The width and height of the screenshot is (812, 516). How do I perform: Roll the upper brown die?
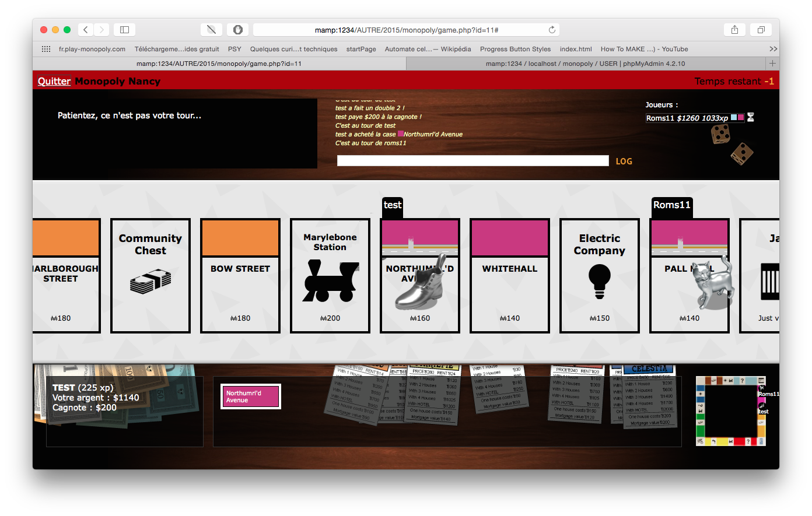point(720,135)
